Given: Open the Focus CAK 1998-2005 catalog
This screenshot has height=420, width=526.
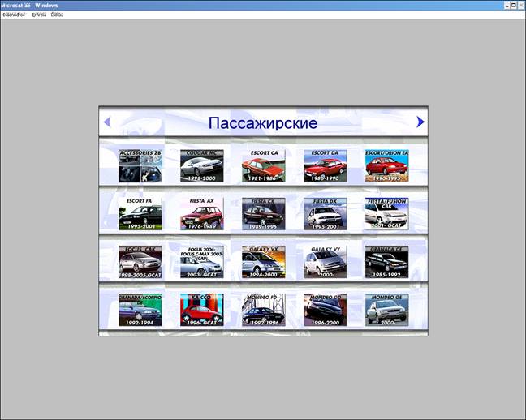Looking at the screenshot, I should 140,262.
